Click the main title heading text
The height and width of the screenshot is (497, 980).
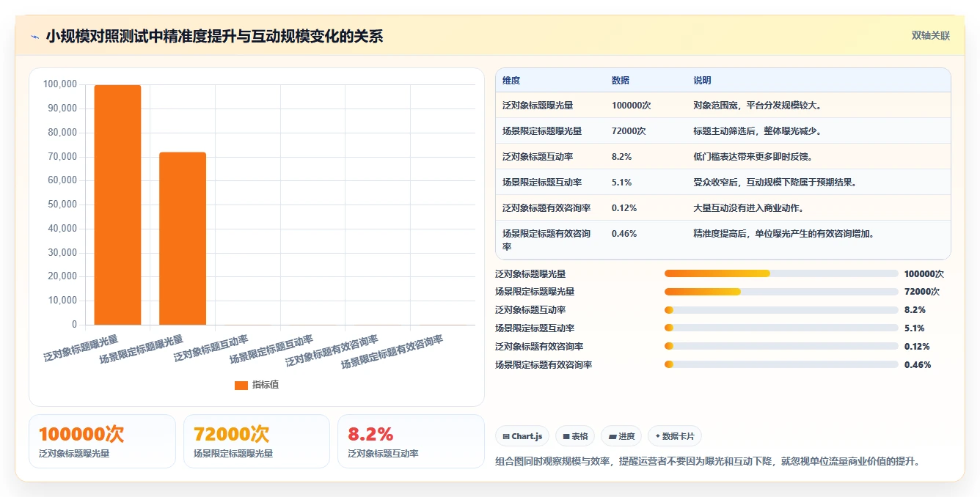(x=214, y=37)
